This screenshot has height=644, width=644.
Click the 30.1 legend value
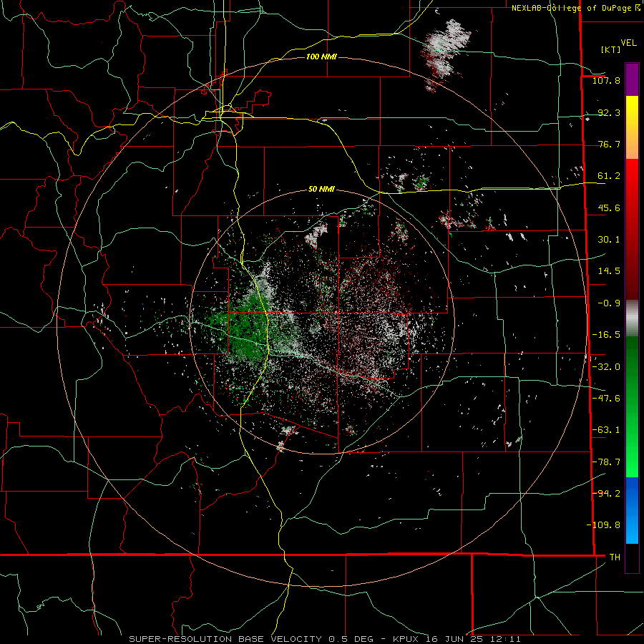tap(609, 240)
